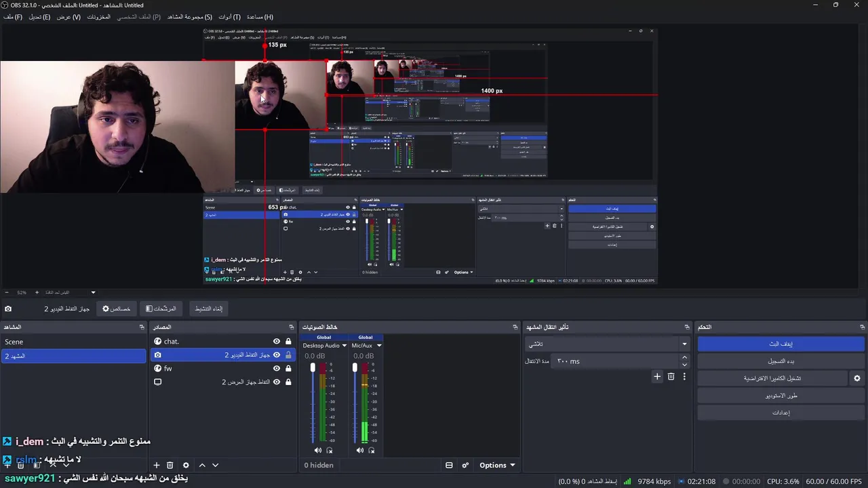Open virtual camera settings gear
This screenshot has height=488, width=868.
coord(856,378)
